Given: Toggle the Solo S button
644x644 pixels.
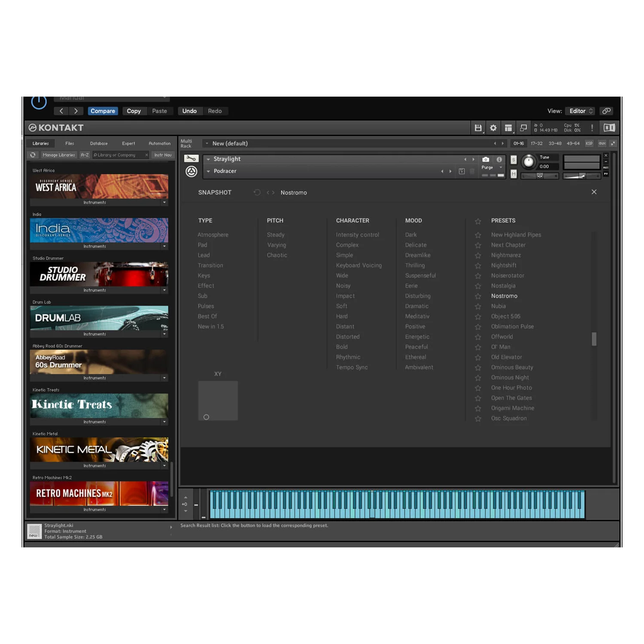Looking at the screenshot, I should [x=513, y=160].
